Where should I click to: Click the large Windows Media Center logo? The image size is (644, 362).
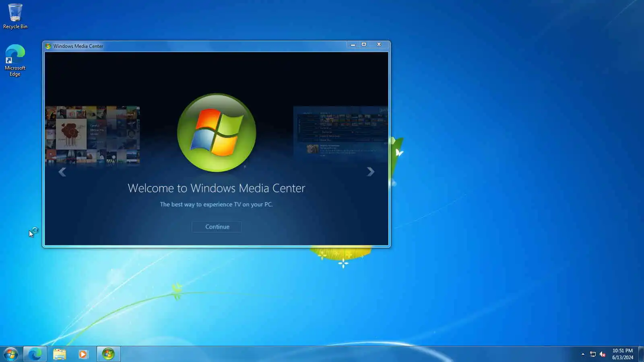coord(217,133)
